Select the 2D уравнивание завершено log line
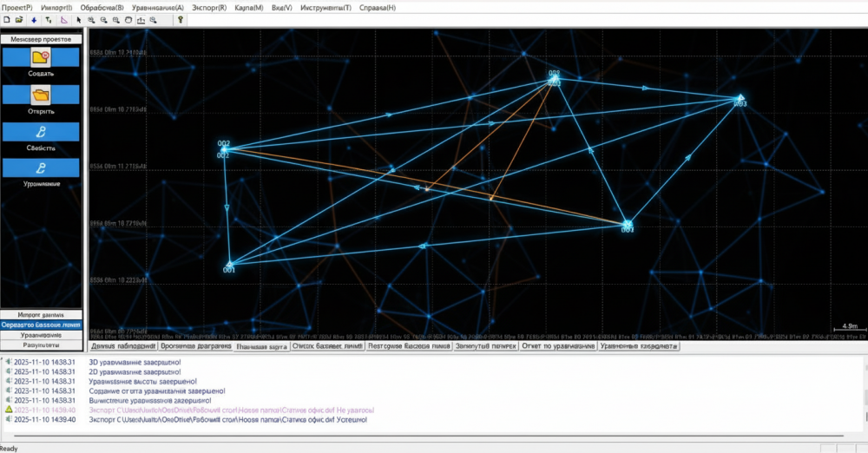868x453 pixels. tap(135, 371)
